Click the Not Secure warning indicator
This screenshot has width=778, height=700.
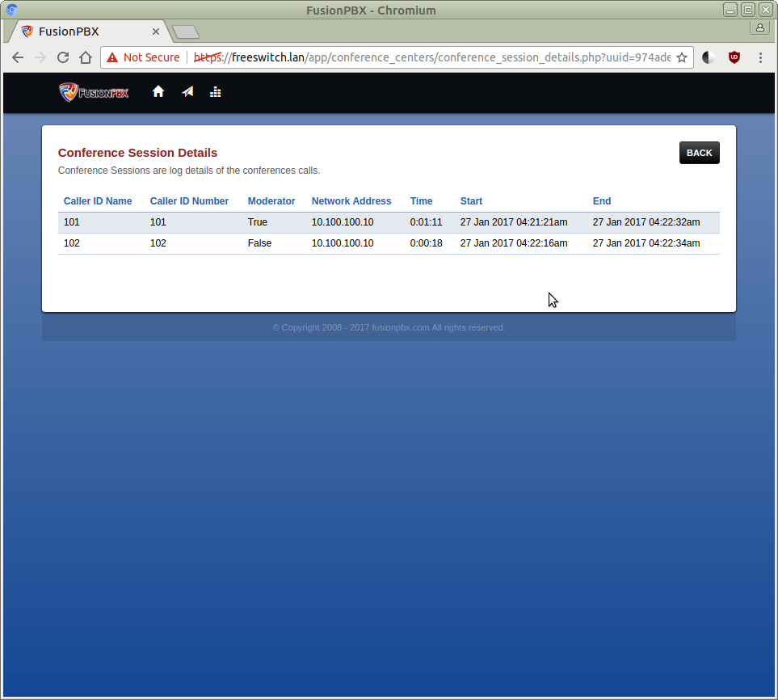pyautogui.click(x=143, y=57)
